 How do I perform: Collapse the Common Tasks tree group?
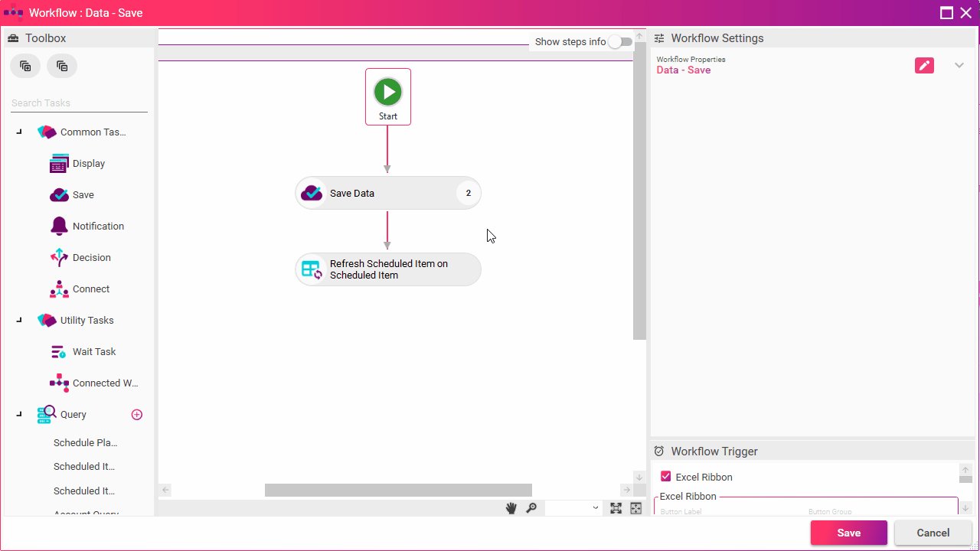[19, 132]
